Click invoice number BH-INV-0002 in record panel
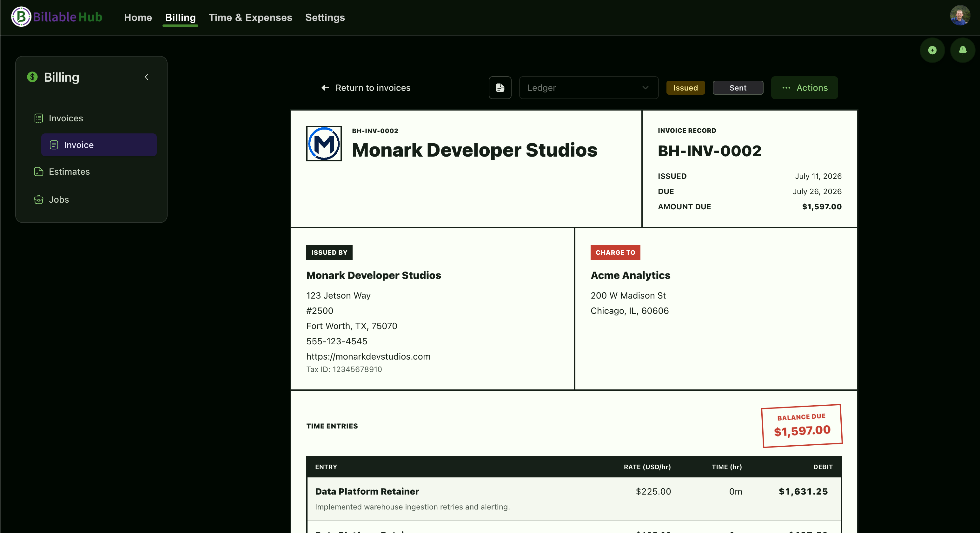The image size is (980, 533). click(710, 151)
